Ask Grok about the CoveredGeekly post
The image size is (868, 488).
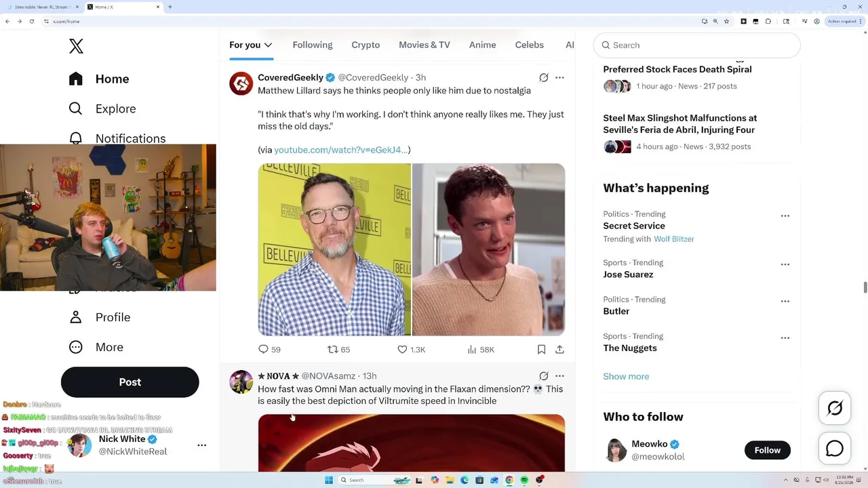pos(543,77)
